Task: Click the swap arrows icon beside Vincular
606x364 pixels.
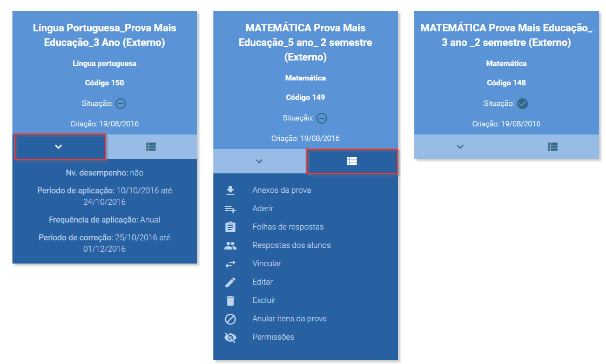Action: pos(230,264)
